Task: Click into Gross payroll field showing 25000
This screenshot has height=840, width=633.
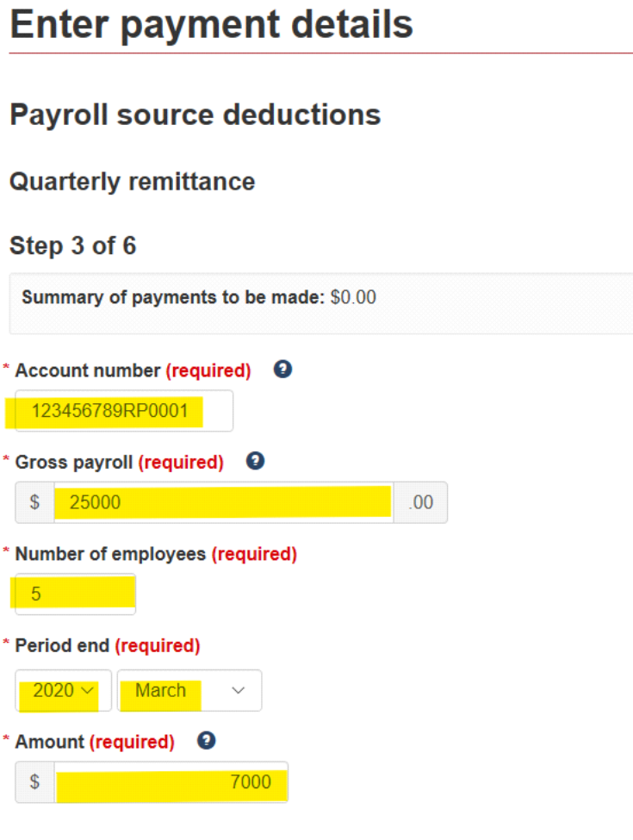Action: coord(224,502)
